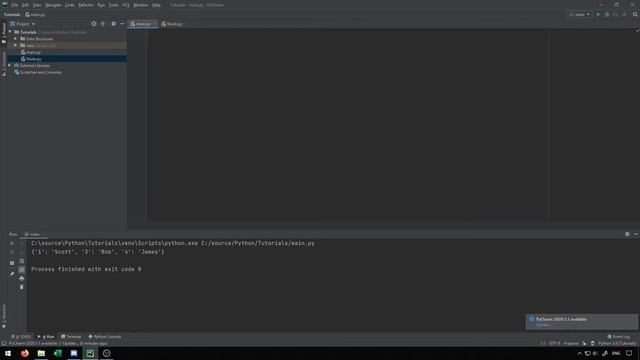
Task: Rerun main with the green play icon in Run panel
Action: (12, 243)
